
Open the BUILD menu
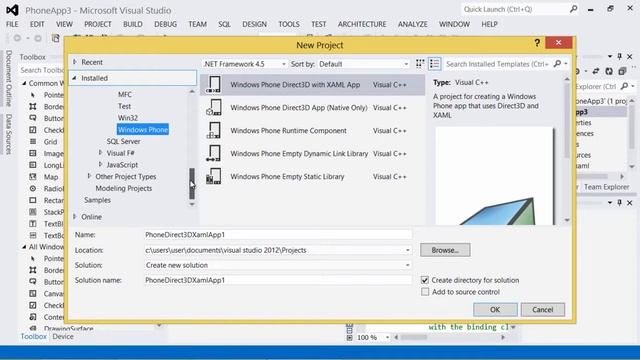tap(133, 24)
